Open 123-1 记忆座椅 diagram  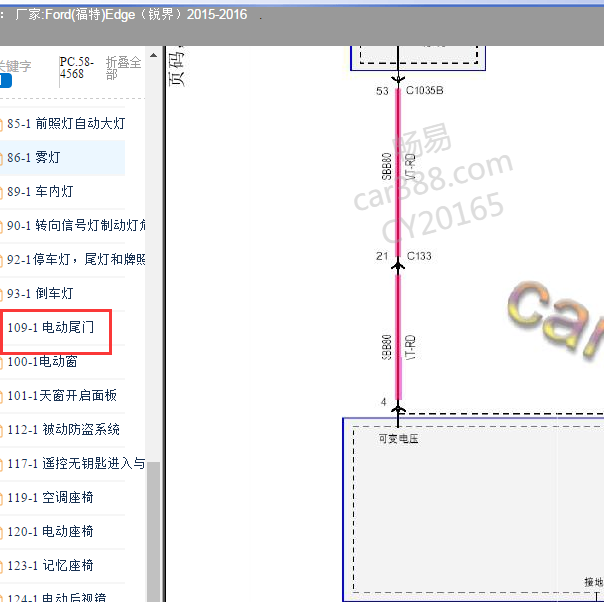(x=50, y=565)
